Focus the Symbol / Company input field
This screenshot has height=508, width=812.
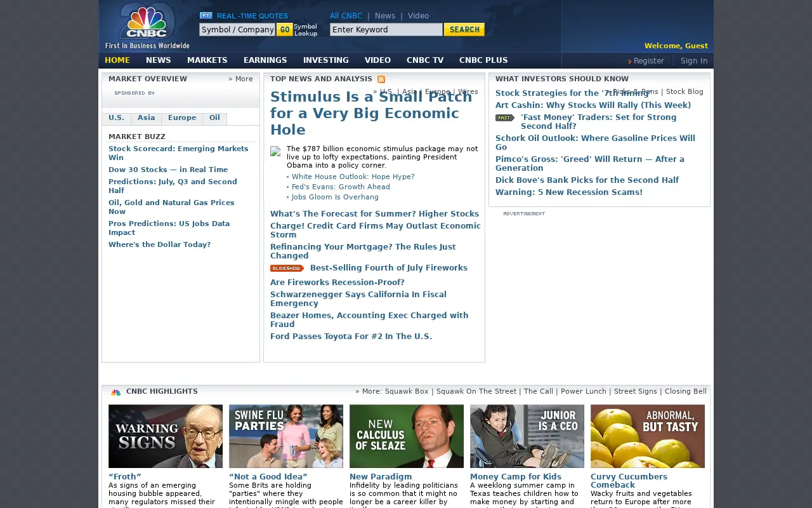click(237, 30)
